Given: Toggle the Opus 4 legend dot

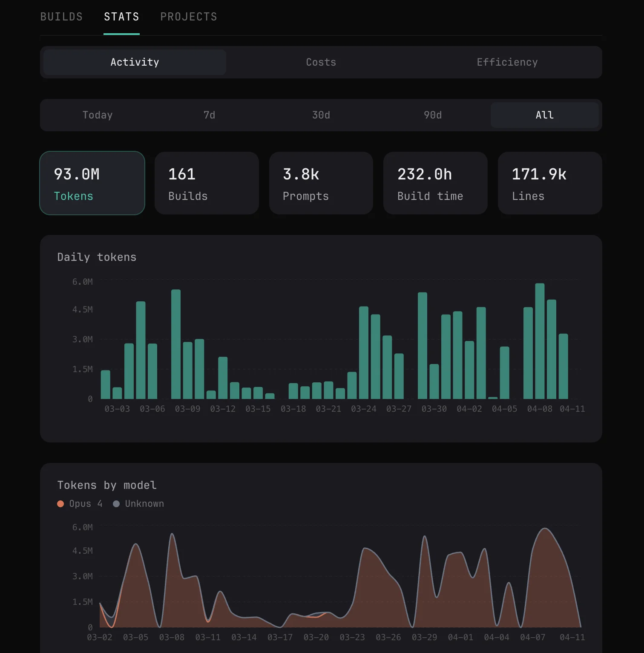Looking at the screenshot, I should tap(60, 504).
